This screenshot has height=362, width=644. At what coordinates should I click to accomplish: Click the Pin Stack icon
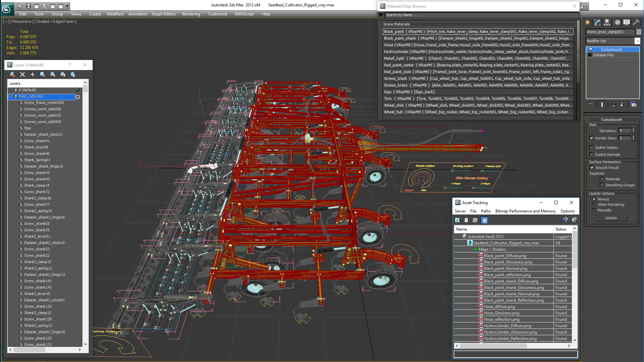tap(590, 105)
